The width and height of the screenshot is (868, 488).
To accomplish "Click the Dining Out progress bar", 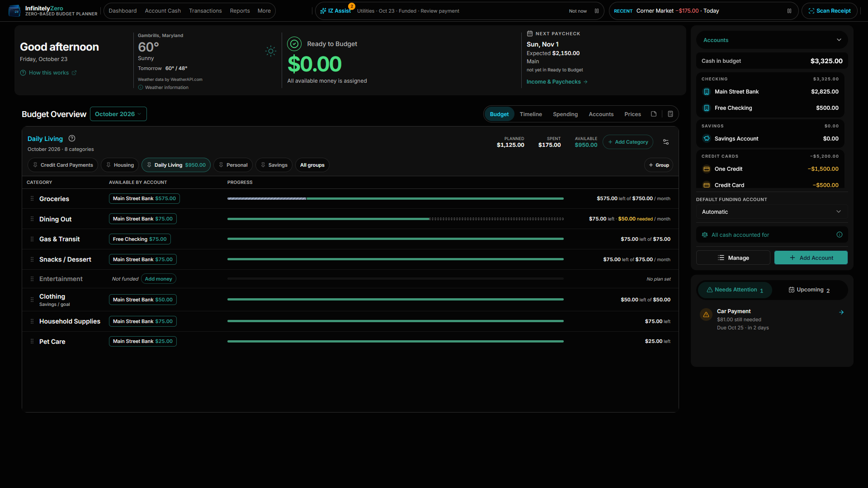I will pos(396,219).
